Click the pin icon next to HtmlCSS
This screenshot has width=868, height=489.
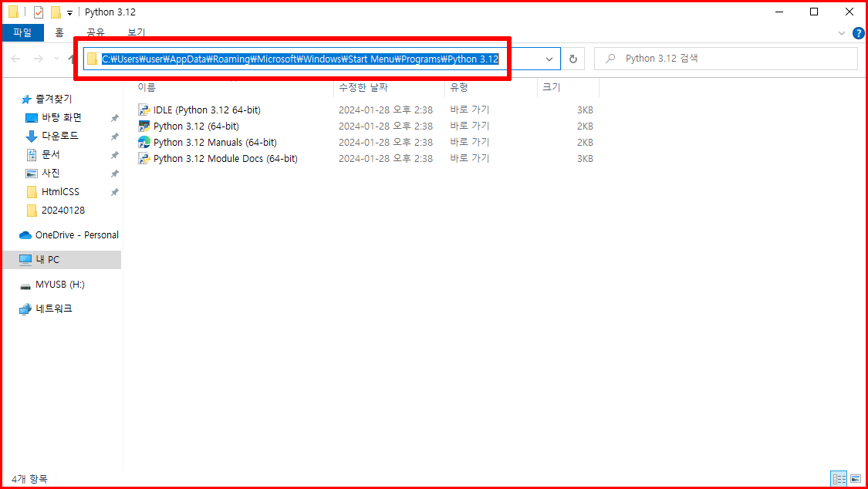click(115, 193)
